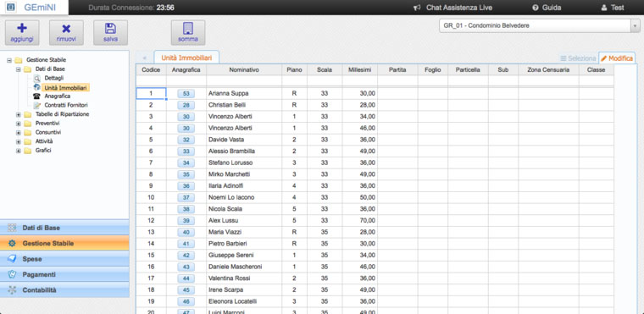Expand the Consuntivi folder
644x314 pixels.
pos(18,132)
